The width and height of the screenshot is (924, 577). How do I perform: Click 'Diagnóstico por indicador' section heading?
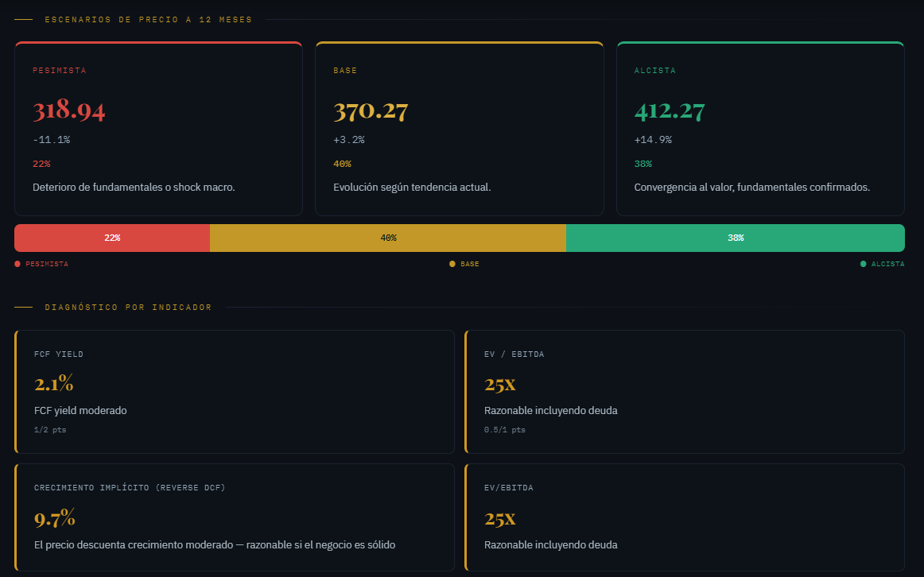click(129, 308)
